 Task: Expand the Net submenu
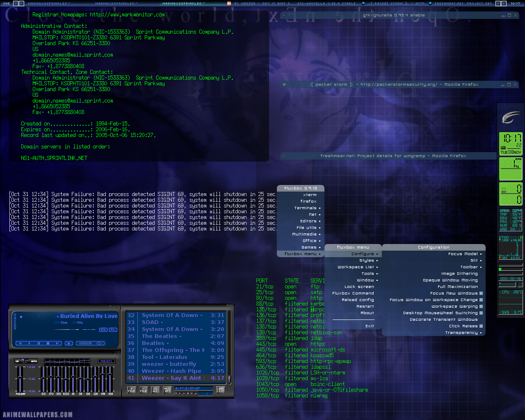(x=301, y=215)
